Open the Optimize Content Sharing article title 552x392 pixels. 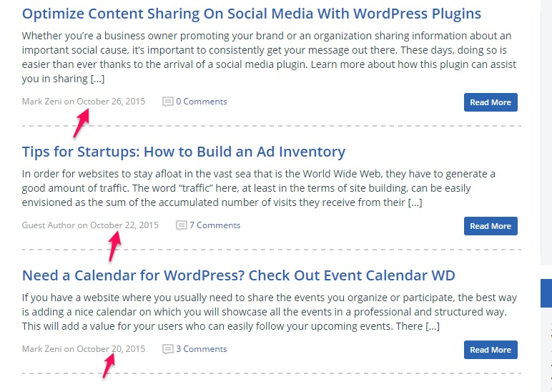(252, 14)
